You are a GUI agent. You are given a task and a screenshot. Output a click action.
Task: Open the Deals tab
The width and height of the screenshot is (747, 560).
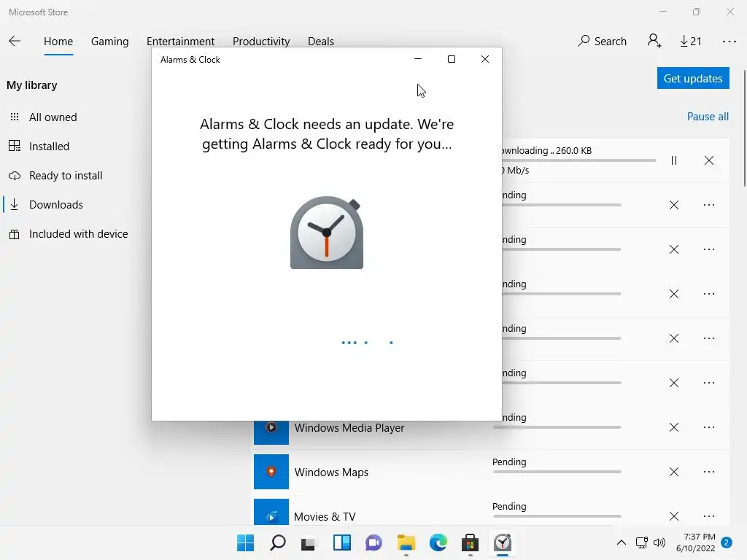pyautogui.click(x=321, y=42)
